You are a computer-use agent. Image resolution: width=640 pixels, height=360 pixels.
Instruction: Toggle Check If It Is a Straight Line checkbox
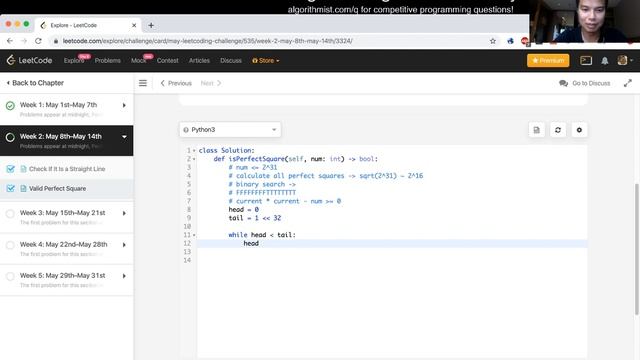[x=10, y=169]
